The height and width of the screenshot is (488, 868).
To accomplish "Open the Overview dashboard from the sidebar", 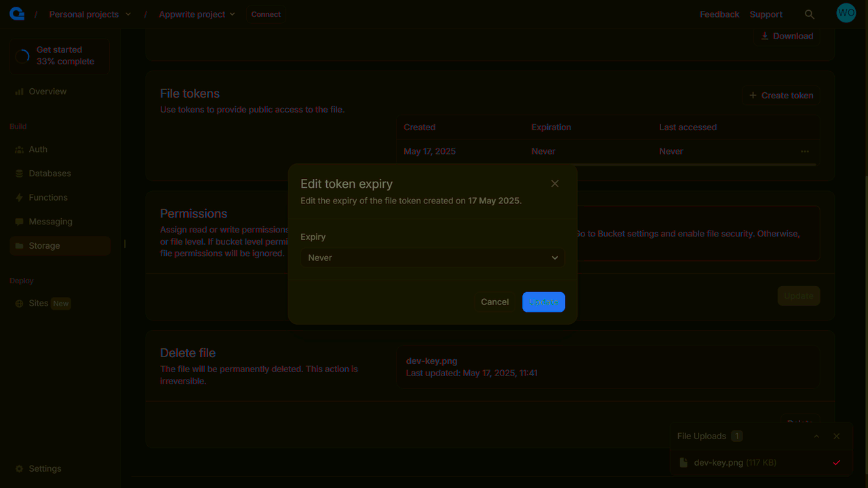I will click(x=47, y=91).
